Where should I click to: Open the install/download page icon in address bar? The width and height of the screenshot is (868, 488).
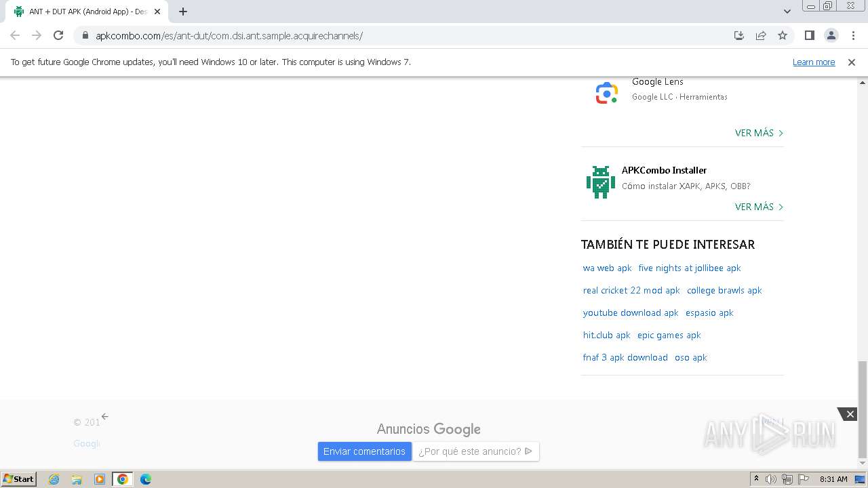739,35
